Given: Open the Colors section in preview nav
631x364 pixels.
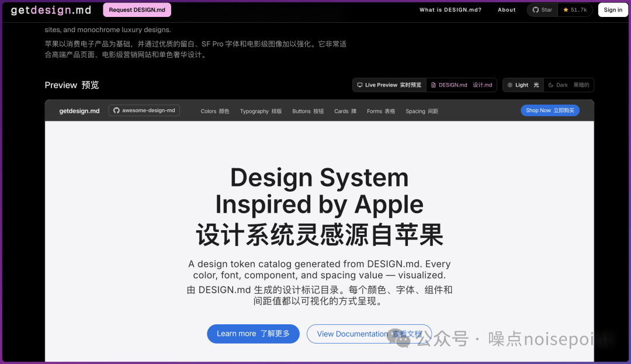Looking at the screenshot, I should coord(214,111).
